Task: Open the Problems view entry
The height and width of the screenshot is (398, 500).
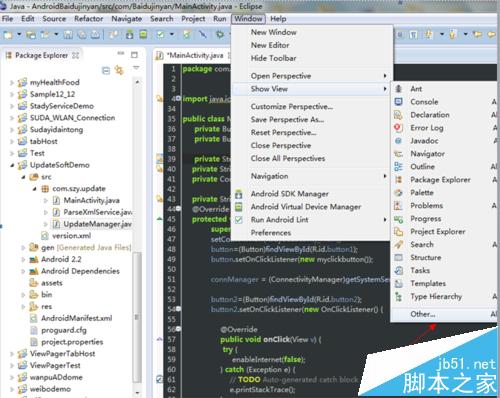Action: click(426, 205)
